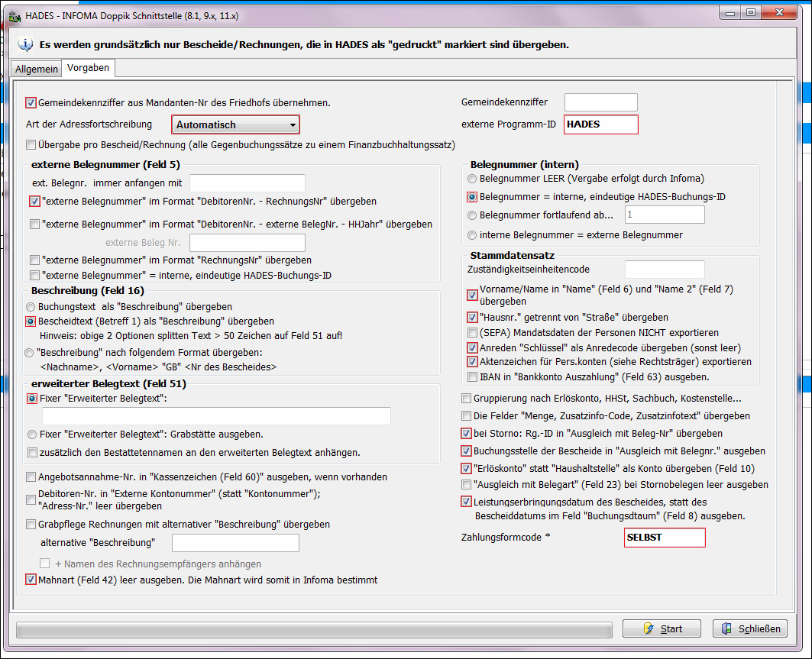Viewport: 812px width, 659px height.
Task: Click the HADES application icon in title bar
Action: (15, 14)
